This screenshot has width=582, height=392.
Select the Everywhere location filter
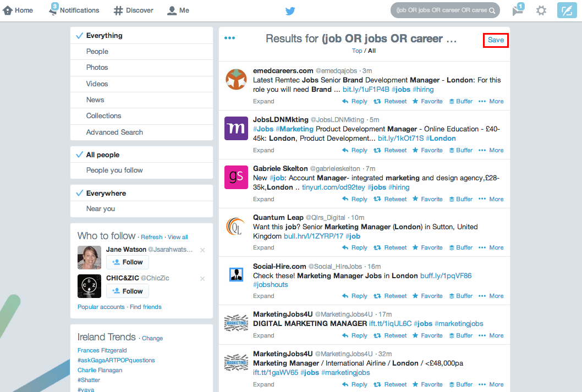pyautogui.click(x=141, y=193)
